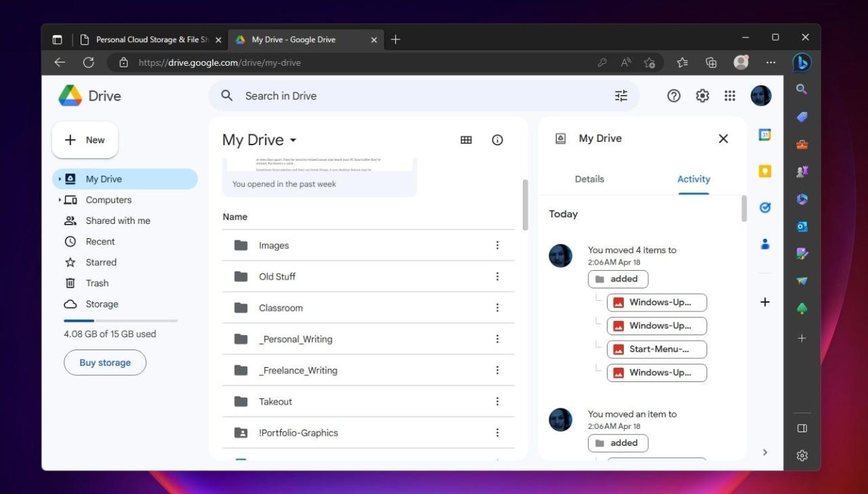Open Edge tab actions menu icon
This screenshot has height=494, width=868.
(57, 39)
